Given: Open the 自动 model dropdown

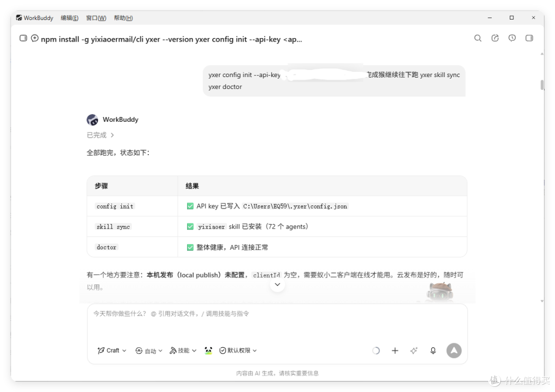Looking at the screenshot, I should tap(149, 350).
